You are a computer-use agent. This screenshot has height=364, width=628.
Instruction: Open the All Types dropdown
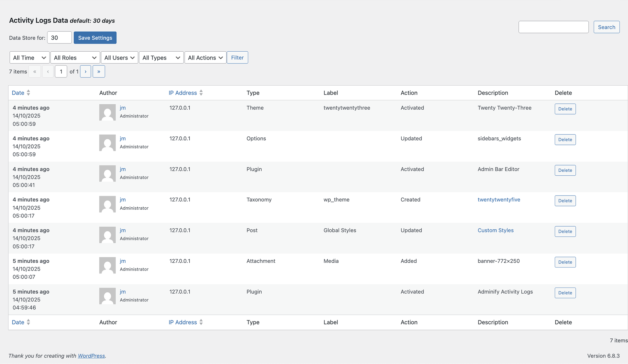pos(161,58)
